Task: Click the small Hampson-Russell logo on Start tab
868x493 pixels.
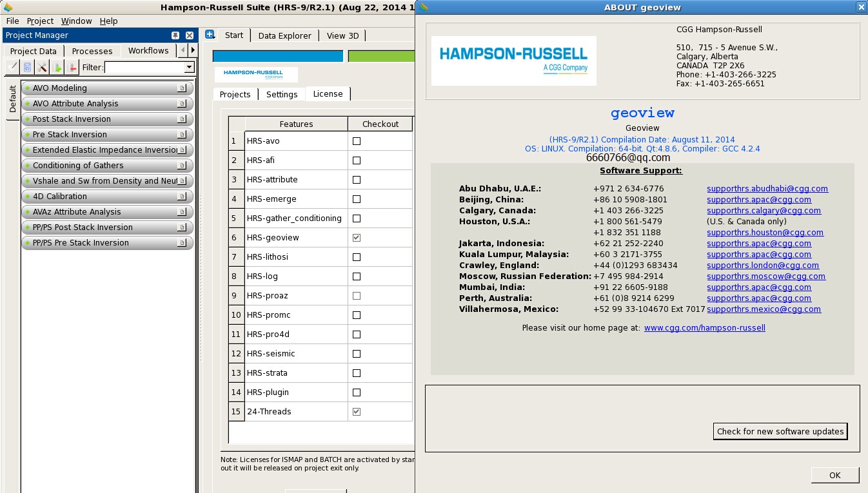Action: click(256, 74)
